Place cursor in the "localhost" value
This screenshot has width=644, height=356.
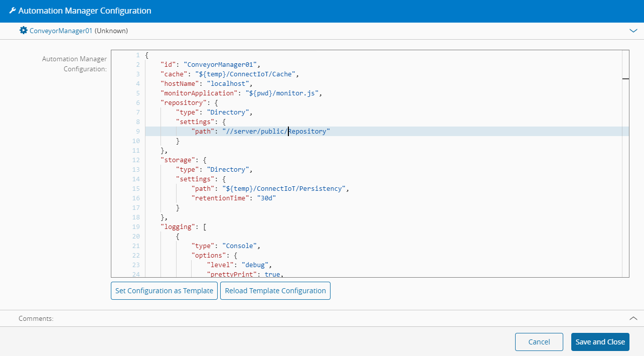pyautogui.click(x=226, y=84)
